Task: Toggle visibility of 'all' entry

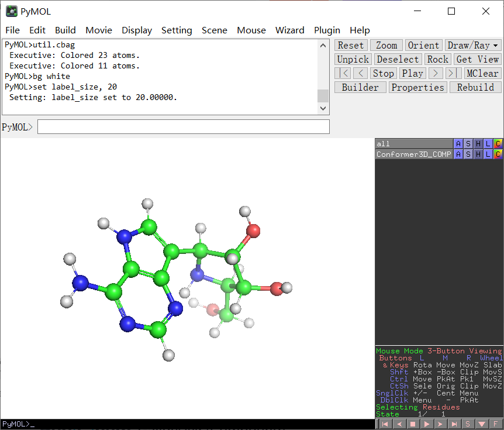Action: (x=414, y=144)
